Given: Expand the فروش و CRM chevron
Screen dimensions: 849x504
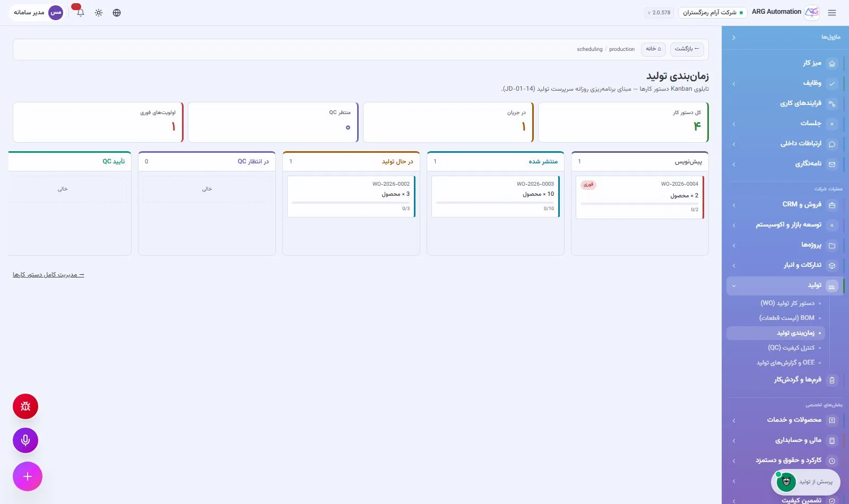Looking at the screenshot, I should (x=734, y=205).
